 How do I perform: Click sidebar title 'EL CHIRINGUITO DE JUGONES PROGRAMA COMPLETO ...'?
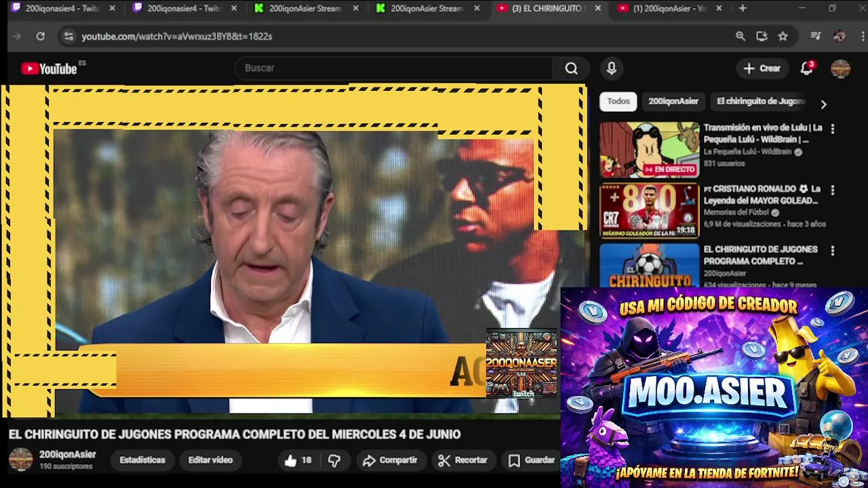click(x=760, y=256)
